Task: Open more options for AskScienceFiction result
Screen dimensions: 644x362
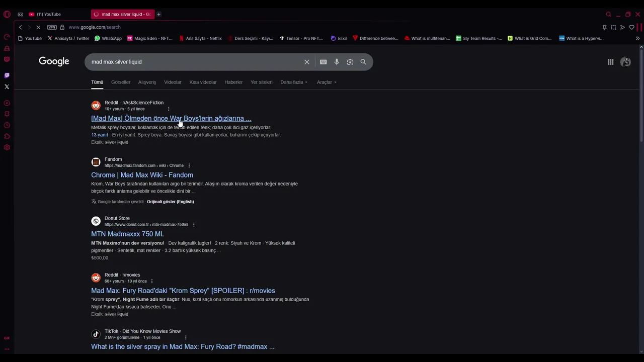Action: (169, 109)
